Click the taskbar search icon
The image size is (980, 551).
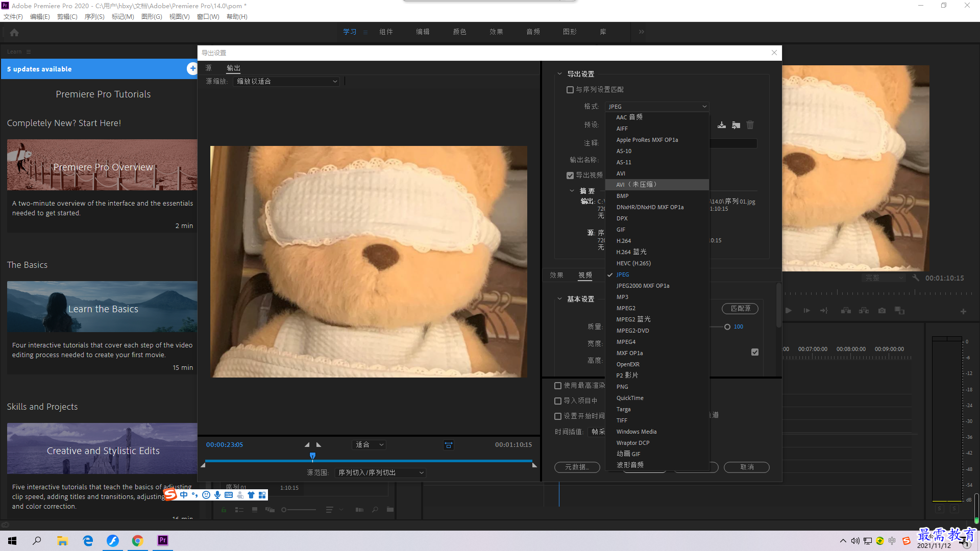click(37, 541)
